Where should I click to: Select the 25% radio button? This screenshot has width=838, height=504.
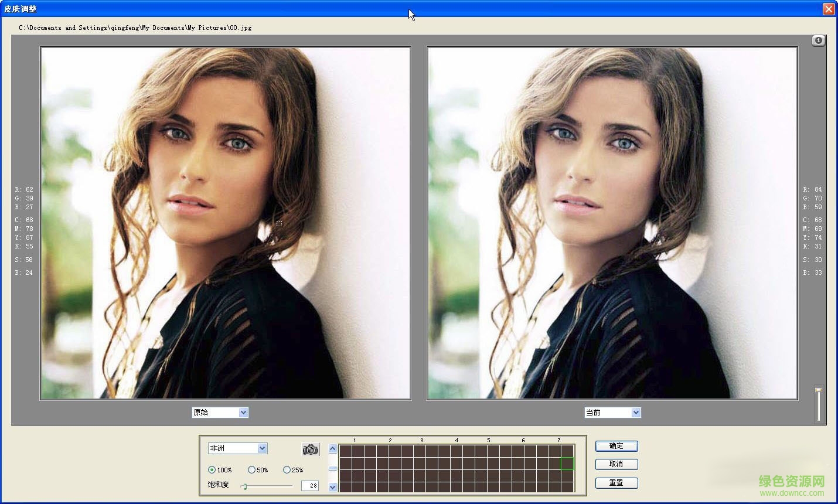287,470
